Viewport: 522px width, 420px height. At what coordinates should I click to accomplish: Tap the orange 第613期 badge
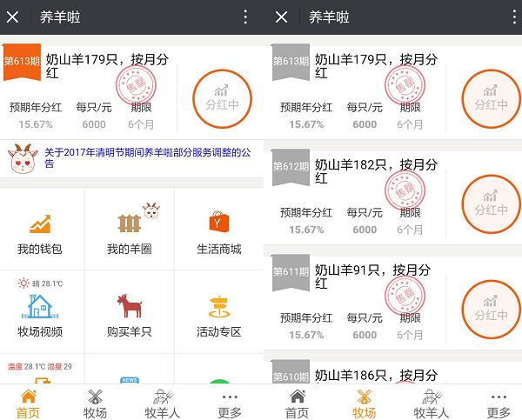click(x=21, y=61)
